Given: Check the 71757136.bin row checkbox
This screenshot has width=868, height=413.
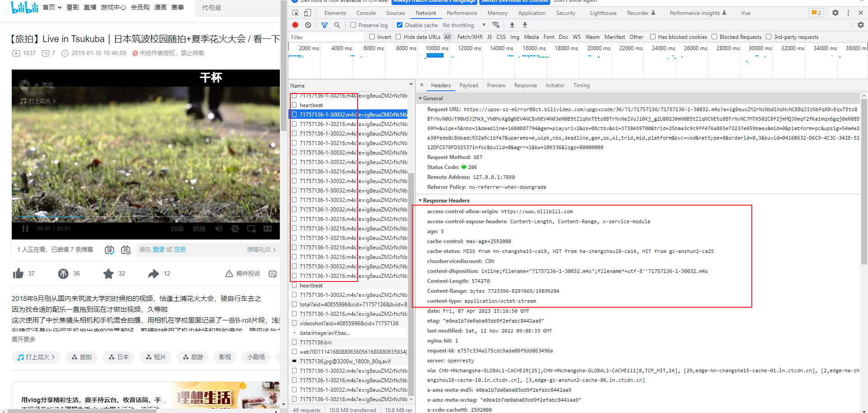Looking at the screenshot, I should 294,342.
